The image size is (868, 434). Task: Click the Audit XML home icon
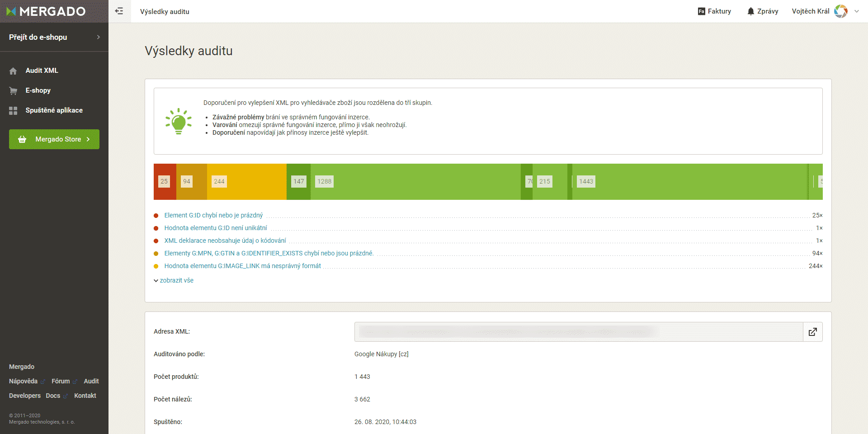(13, 71)
